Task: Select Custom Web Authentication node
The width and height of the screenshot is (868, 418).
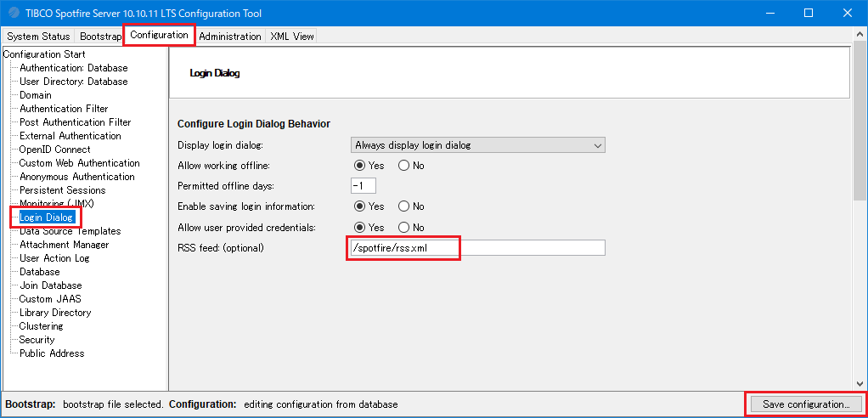Action: [79, 163]
